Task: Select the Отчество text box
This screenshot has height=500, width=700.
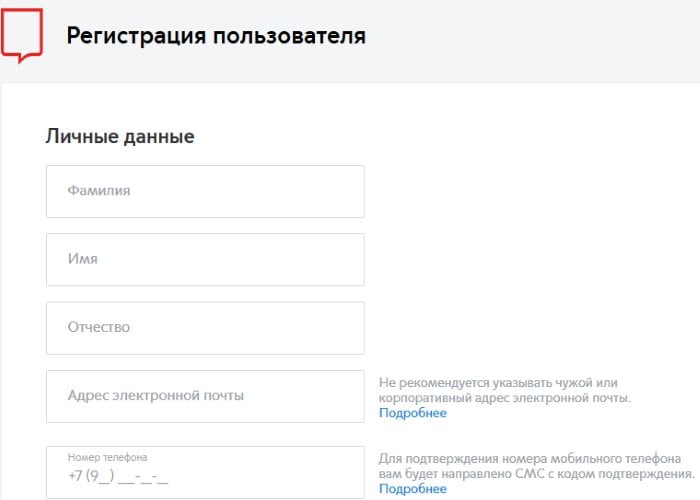Action: (x=205, y=328)
